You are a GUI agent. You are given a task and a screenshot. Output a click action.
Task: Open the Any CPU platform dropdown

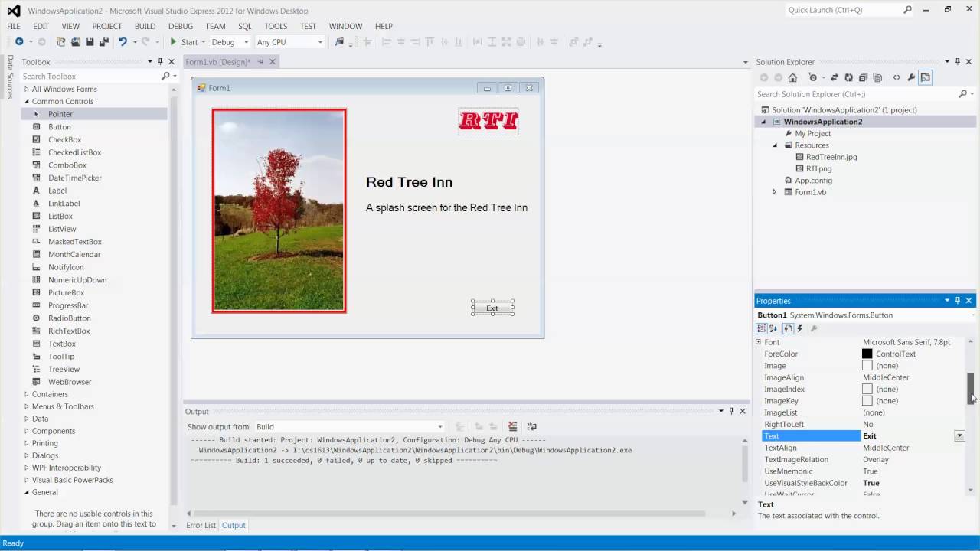[320, 42]
